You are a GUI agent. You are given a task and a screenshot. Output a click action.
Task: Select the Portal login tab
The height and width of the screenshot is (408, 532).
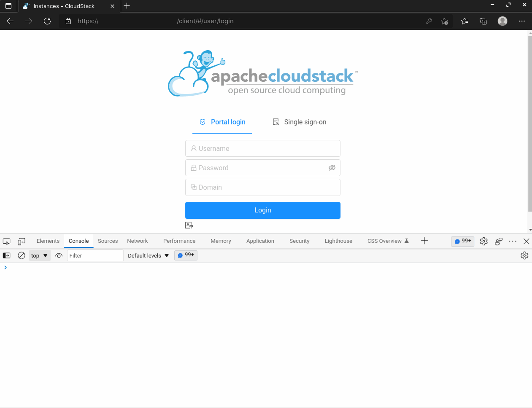(222, 122)
